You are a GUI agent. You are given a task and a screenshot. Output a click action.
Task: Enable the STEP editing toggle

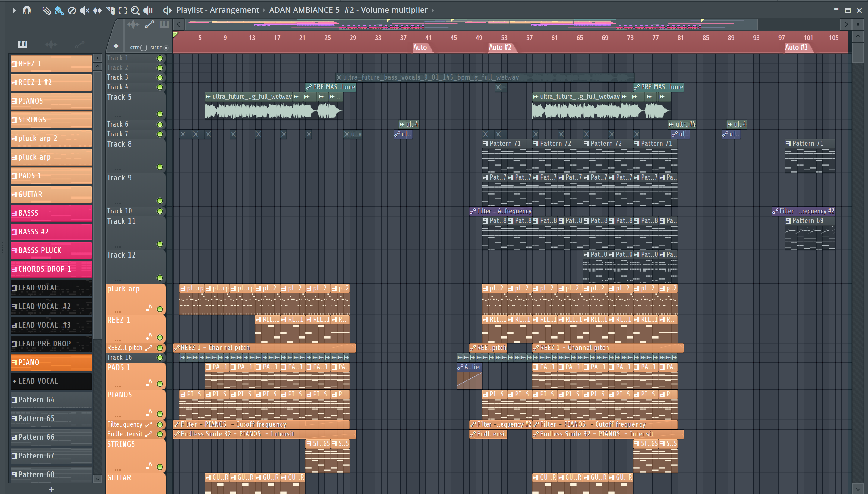143,48
